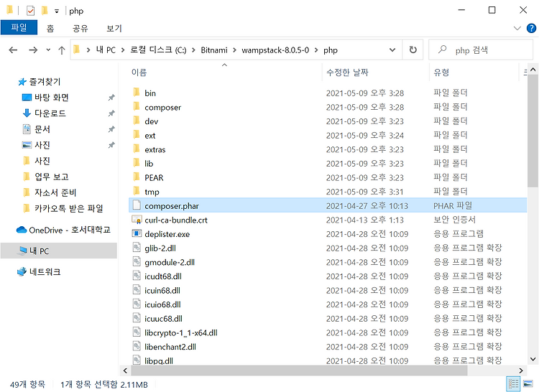The width and height of the screenshot is (539, 392).
Task: Click the pin icon next to 문서
Action: [x=111, y=129]
